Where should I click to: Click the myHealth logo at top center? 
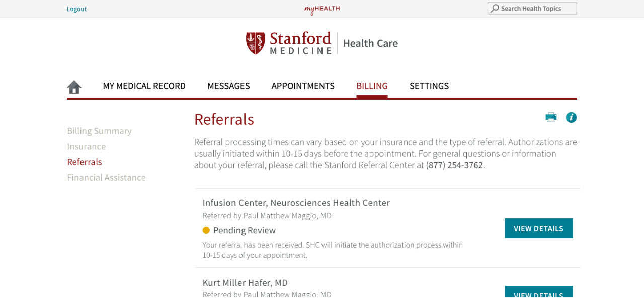[322, 9]
